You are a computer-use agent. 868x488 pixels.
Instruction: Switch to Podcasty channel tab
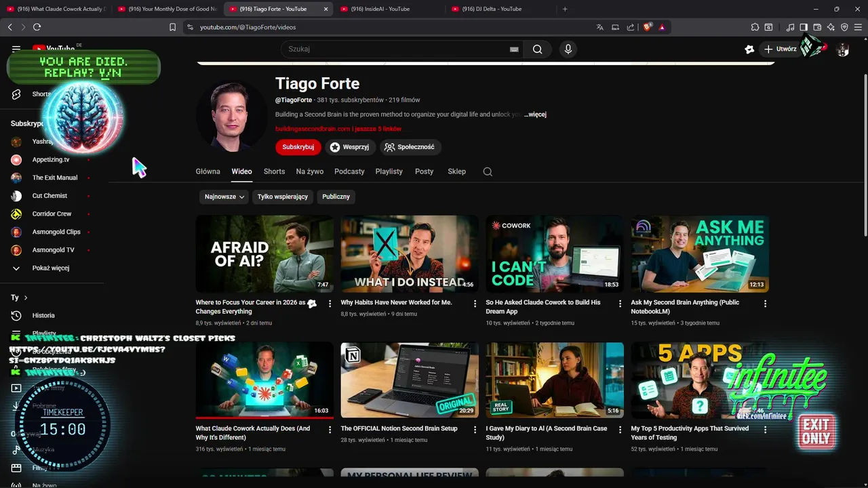point(349,171)
